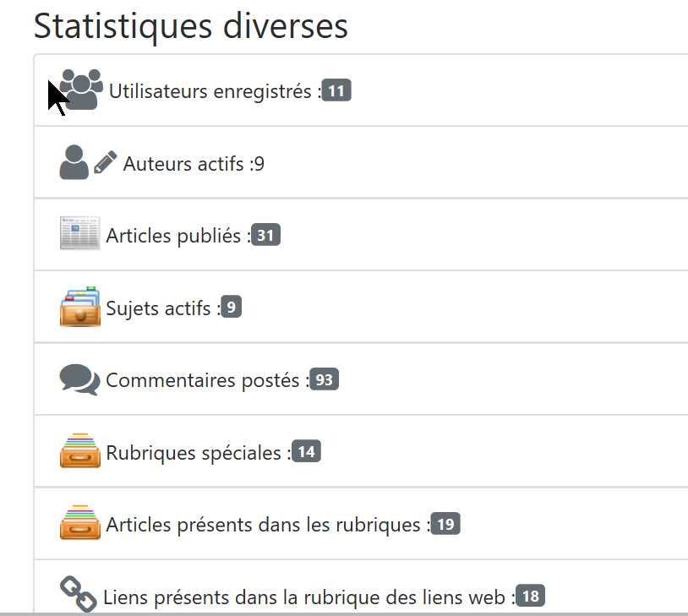Select the drawer icon beside Rubriques spéciales
Image resolution: width=688 pixels, height=616 pixels.
tap(80, 451)
